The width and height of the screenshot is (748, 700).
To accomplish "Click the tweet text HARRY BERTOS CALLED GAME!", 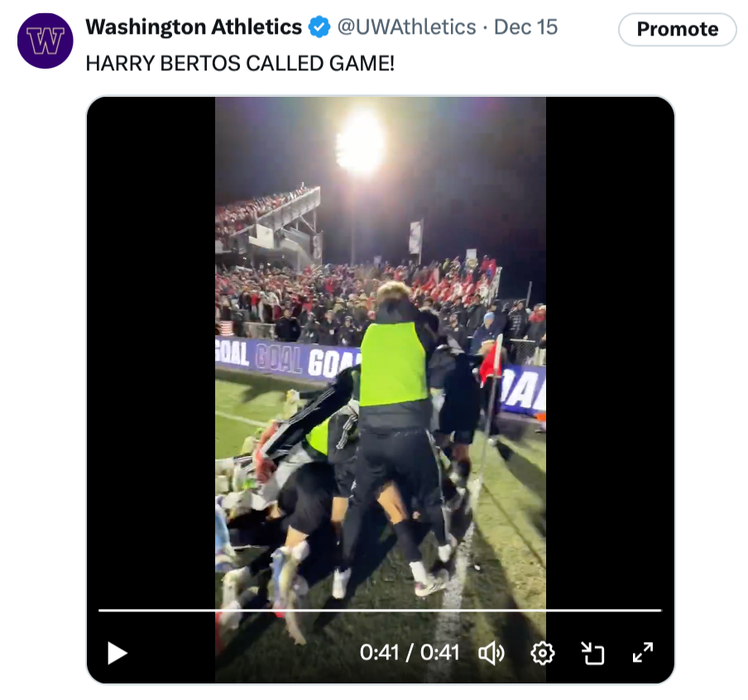I will pos(240,63).
